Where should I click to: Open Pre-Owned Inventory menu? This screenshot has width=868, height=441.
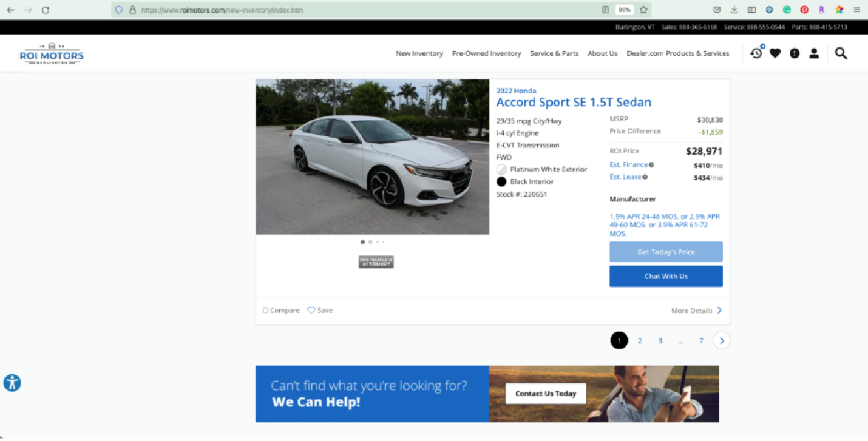coord(487,53)
